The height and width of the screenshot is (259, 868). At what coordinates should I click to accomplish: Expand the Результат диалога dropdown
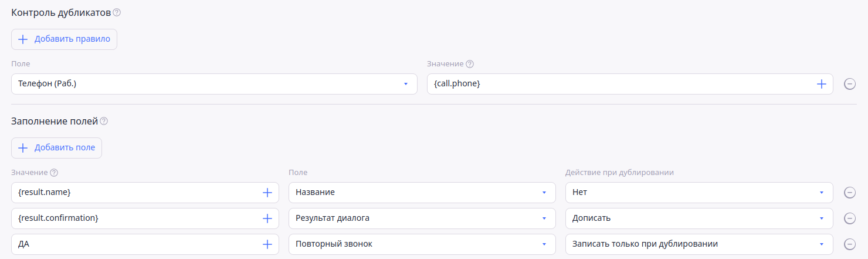click(x=422, y=218)
